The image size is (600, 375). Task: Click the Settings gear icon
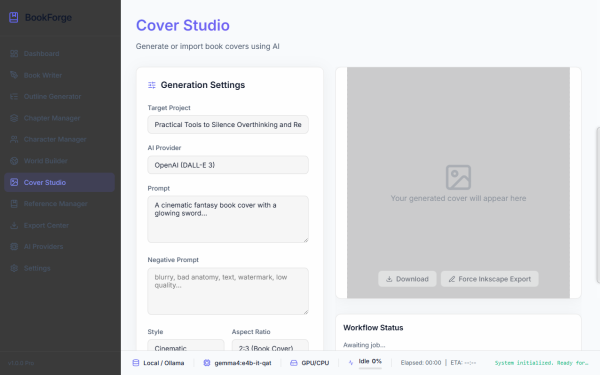pos(14,268)
